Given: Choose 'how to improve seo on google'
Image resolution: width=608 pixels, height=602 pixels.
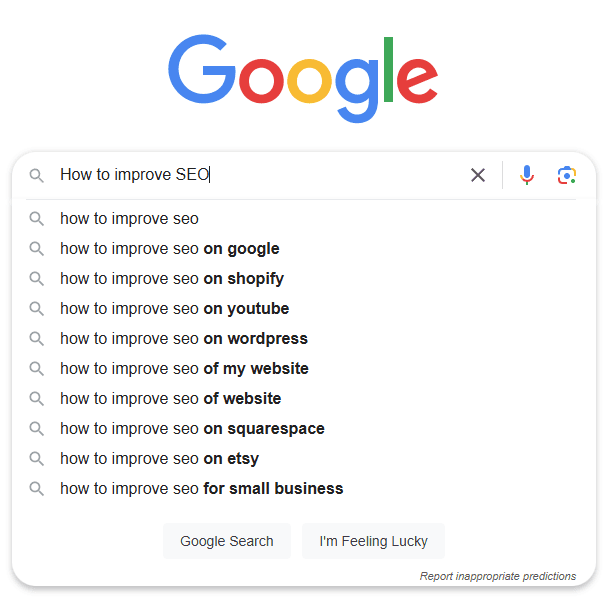Looking at the screenshot, I should pos(170,249).
